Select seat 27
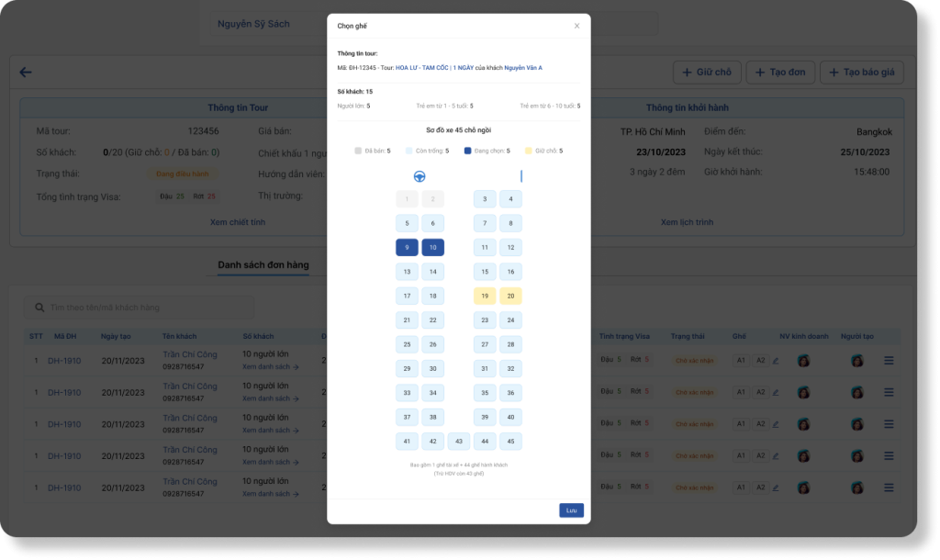940x560 pixels. coord(485,344)
